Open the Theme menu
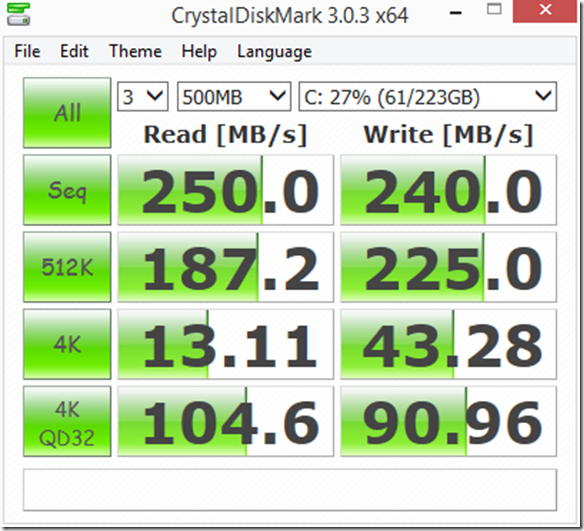This screenshot has width=584, height=531. [x=135, y=51]
